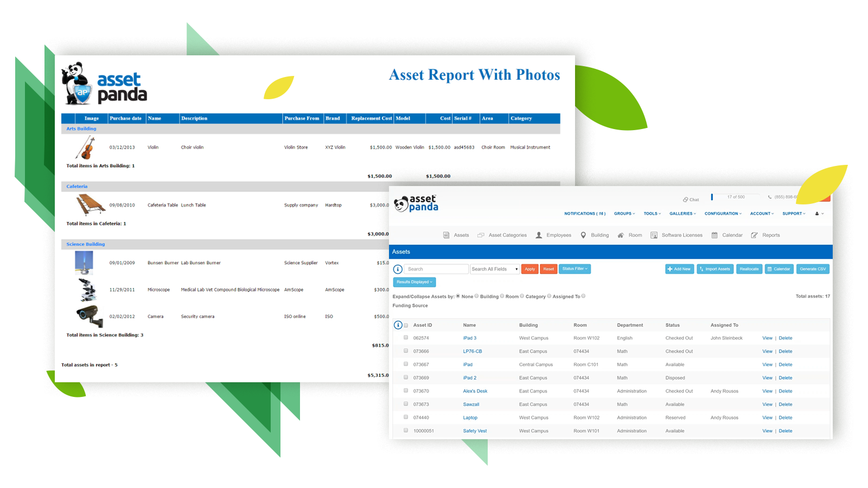Click the Add New button
The width and height of the screenshot is (868, 488).
click(679, 269)
